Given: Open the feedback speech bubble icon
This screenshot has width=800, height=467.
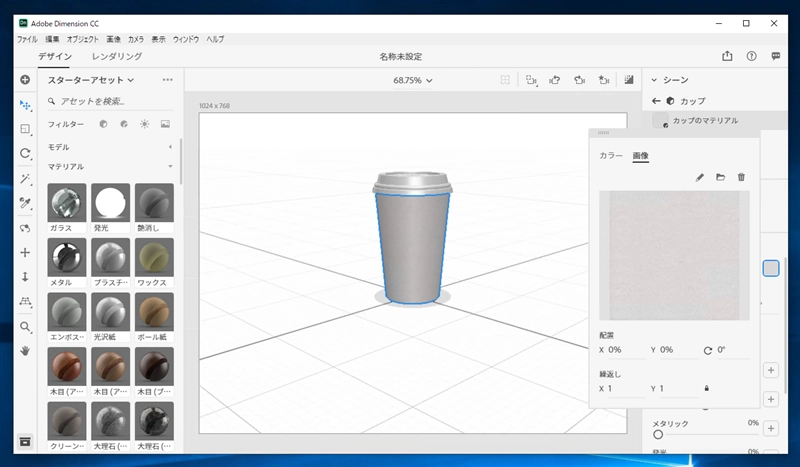Looking at the screenshot, I should (x=776, y=56).
